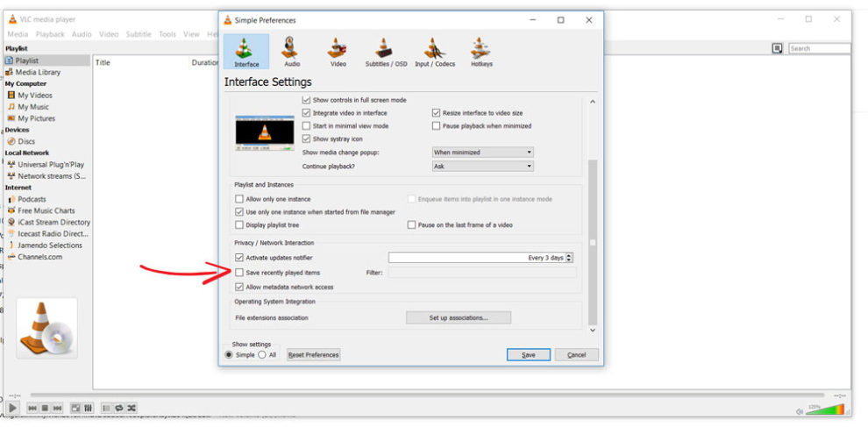868x427 pixels.
Task: Click the preferences scrollbar down arrow
Action: pyautogui.click(x=593, y=330)
